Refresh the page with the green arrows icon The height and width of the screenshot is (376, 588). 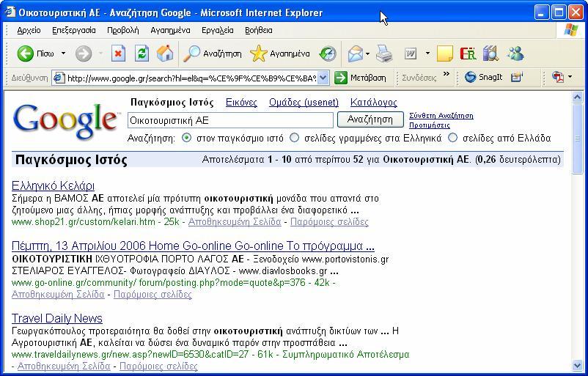(142, 54)
